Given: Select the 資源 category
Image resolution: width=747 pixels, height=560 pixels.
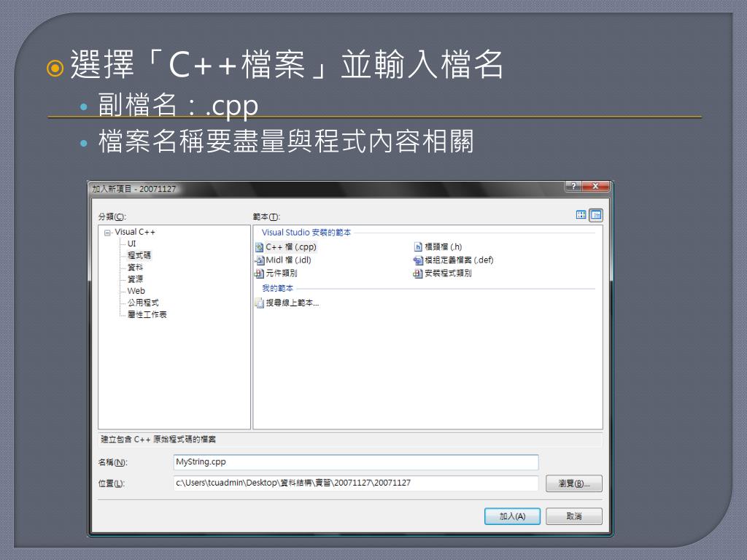Looking at the screenshot, I should (135, 279).
